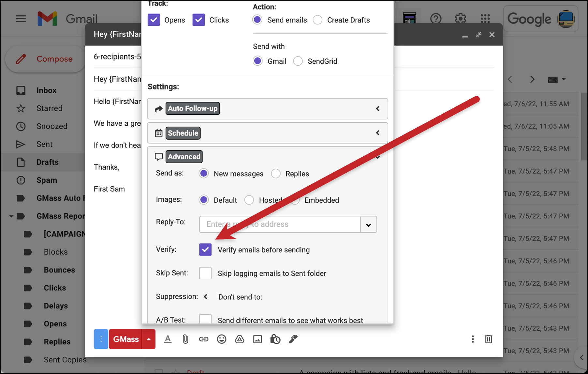This screenshot has height=374, width=588.
Task: Insert files using Google Drive icon
Action: tap(240, 339)
